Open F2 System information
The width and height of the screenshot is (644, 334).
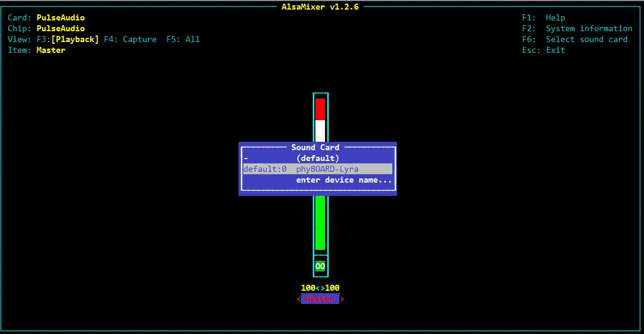pyautogui.click(x=577, y=28)
